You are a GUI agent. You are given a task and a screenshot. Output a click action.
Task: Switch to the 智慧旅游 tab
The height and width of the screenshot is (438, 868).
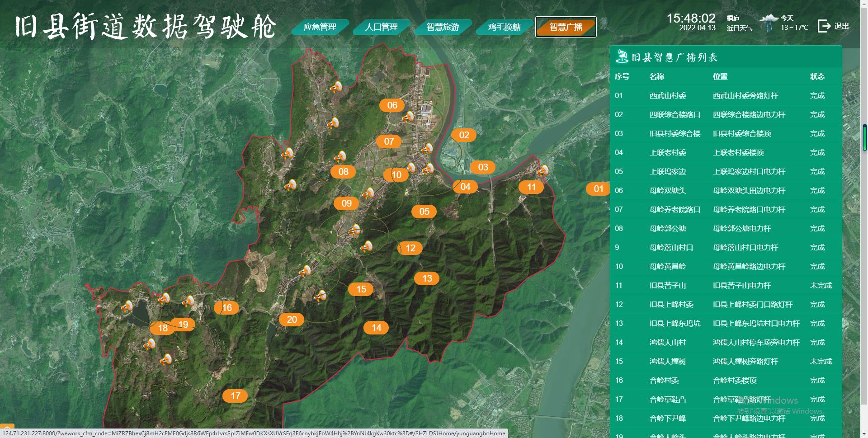coord(443,27)
